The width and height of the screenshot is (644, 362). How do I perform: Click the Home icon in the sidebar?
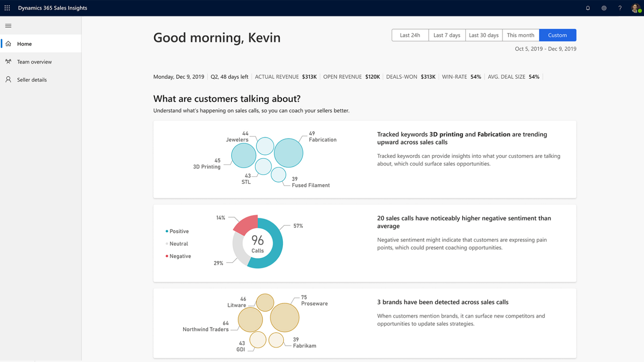(x=8, y=43)
